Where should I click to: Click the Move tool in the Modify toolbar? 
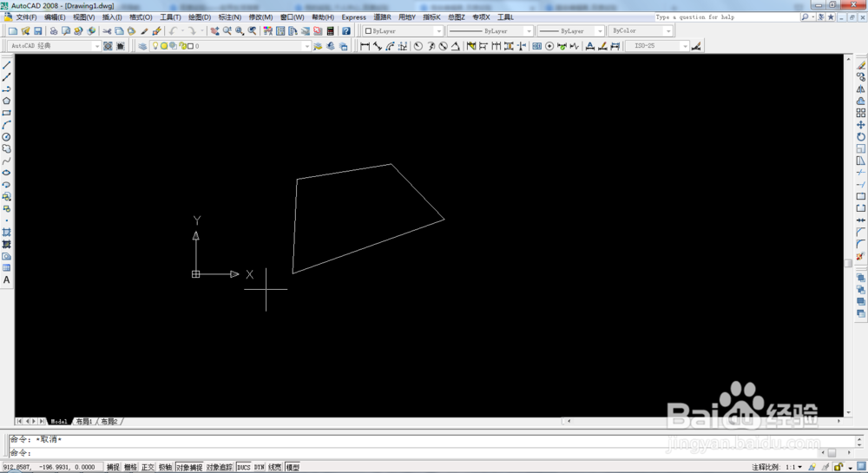[861, 125]
